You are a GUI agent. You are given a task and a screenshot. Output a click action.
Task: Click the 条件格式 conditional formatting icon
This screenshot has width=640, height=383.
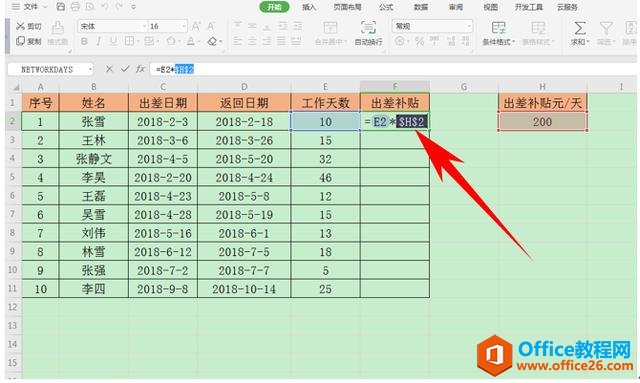tap(498, 28)
